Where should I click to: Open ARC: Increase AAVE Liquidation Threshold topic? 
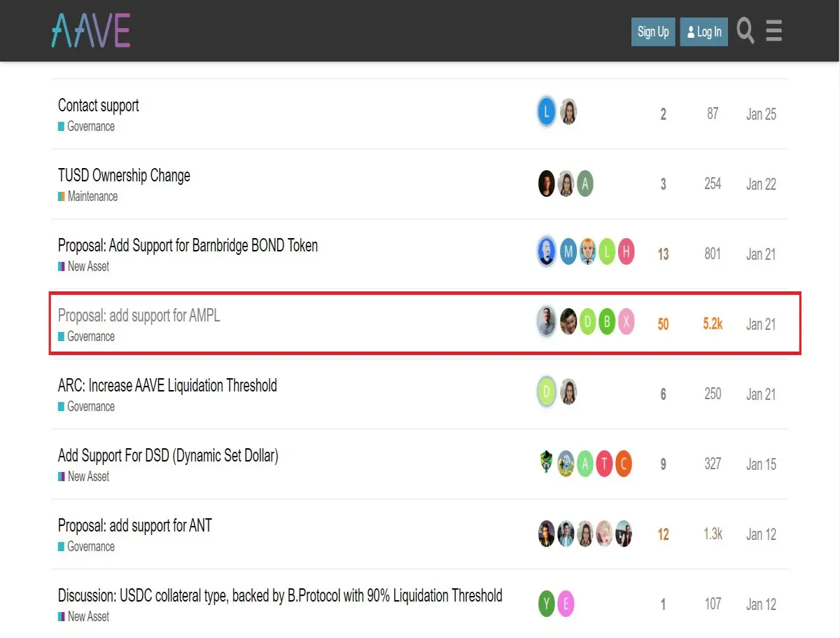coord(167,385)
